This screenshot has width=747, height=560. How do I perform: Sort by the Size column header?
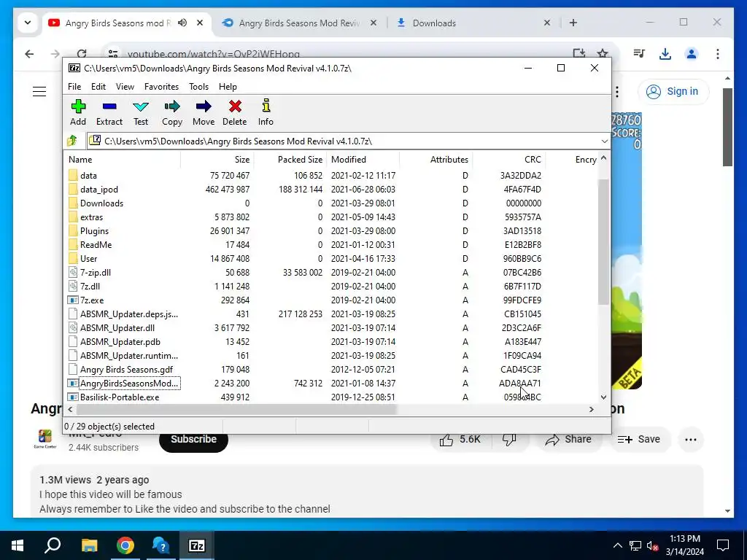coord(217,160)
